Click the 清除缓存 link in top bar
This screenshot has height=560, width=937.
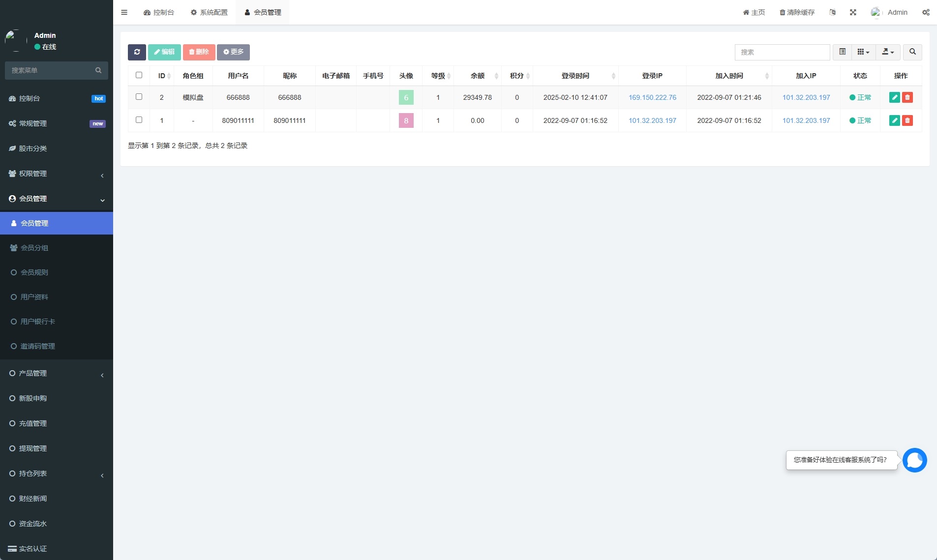click(797, 12)
